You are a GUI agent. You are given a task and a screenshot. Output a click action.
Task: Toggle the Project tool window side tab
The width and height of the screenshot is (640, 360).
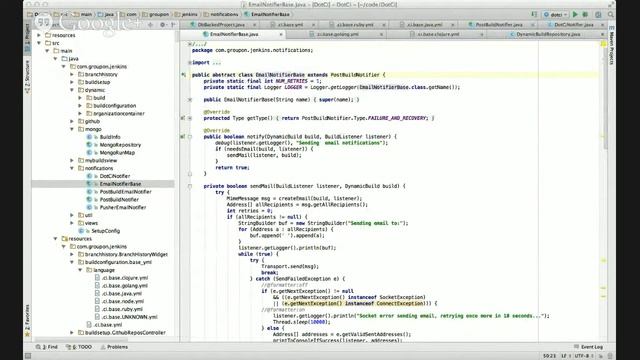click(x=27, y=38)
